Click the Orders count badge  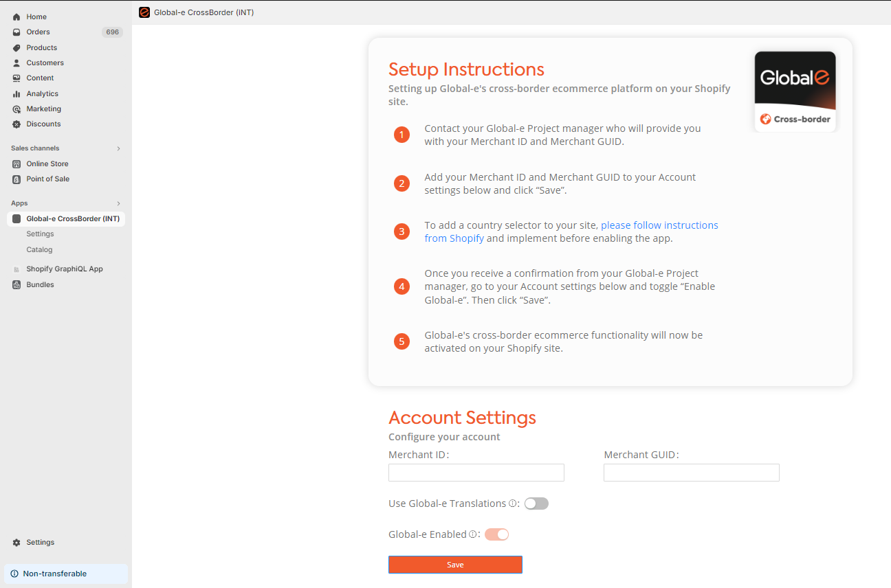coord(112,32)
